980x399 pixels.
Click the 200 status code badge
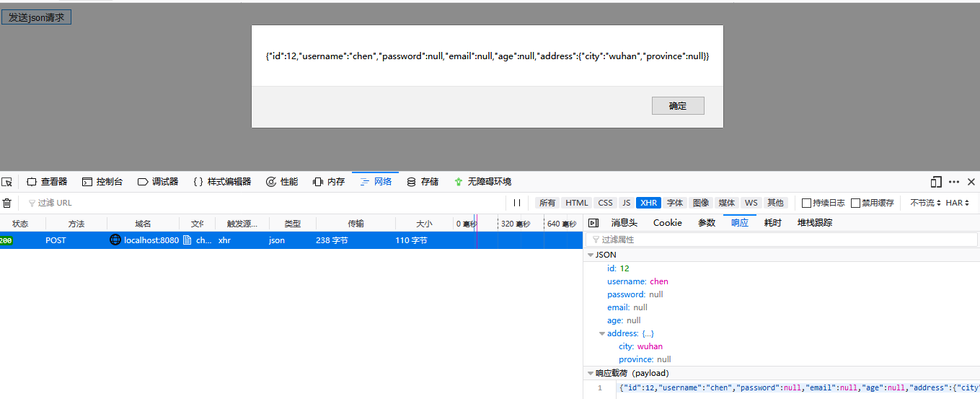click(6, 241)
